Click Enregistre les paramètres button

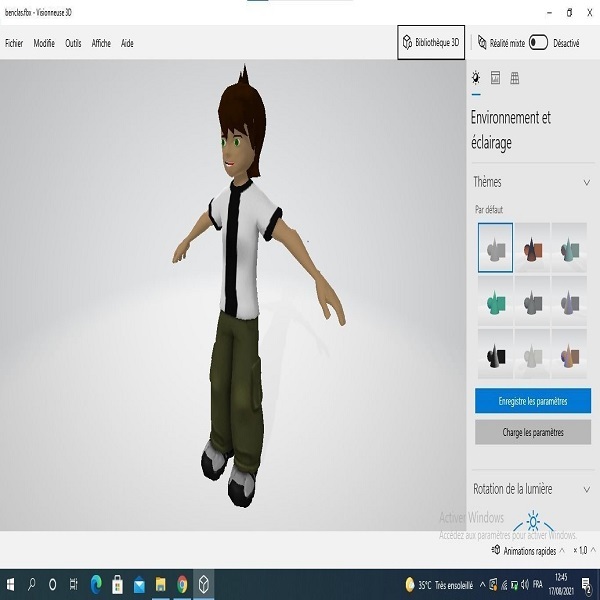tap(533, 401)
